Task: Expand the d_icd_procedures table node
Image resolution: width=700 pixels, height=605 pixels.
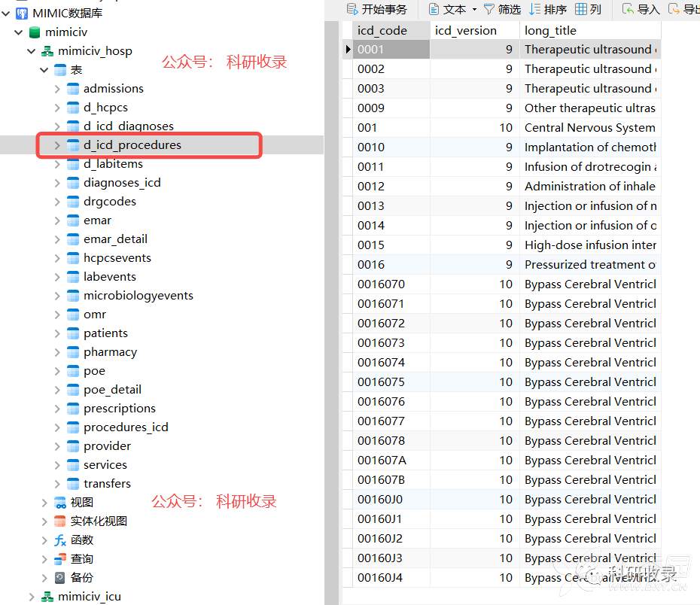Action: coord(57,145)
